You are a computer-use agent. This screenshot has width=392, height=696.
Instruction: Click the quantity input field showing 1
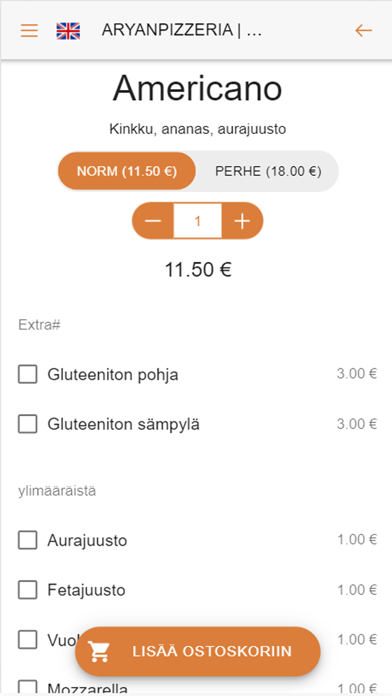pyautogui.click(x=198, y=221)
